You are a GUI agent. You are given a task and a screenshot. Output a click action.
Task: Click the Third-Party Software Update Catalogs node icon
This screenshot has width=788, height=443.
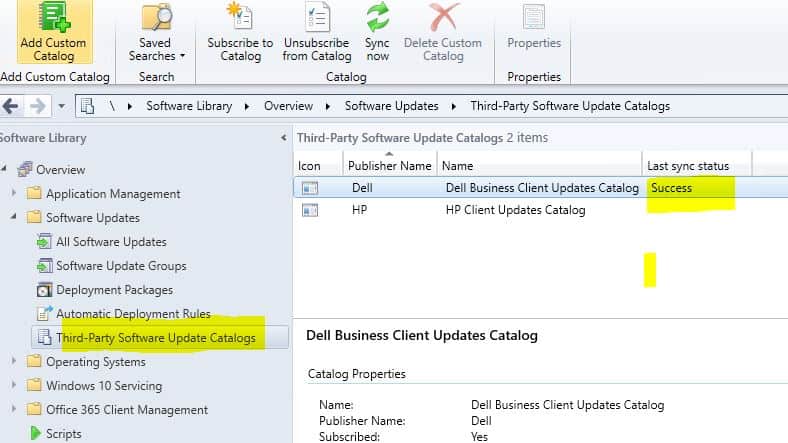click(x=44, y=338)
